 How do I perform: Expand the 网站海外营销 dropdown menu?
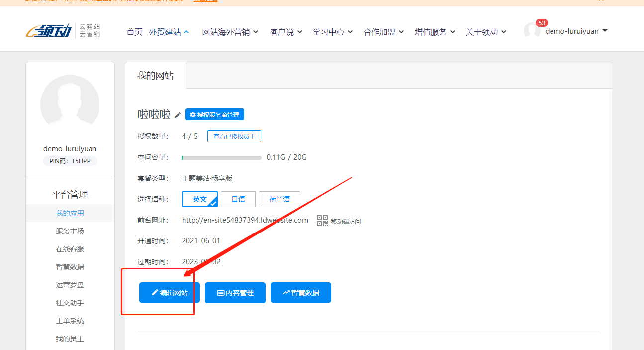point(230,32)
